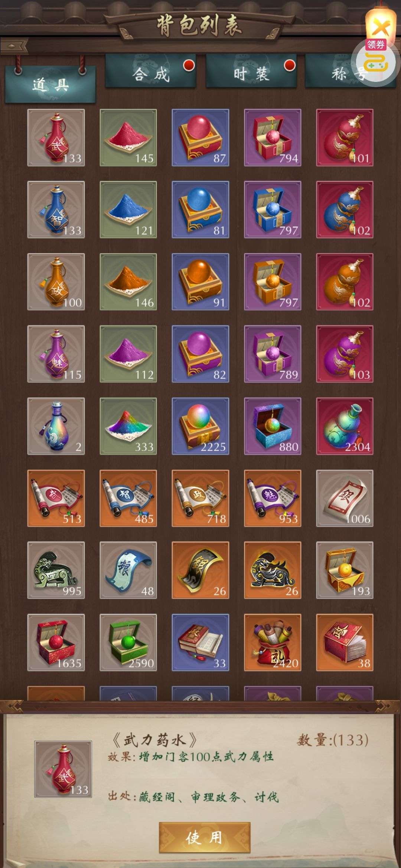Screen dimensions: 401x868
Task: Select the red 武 potion with 133
Action: coord(56,138)
